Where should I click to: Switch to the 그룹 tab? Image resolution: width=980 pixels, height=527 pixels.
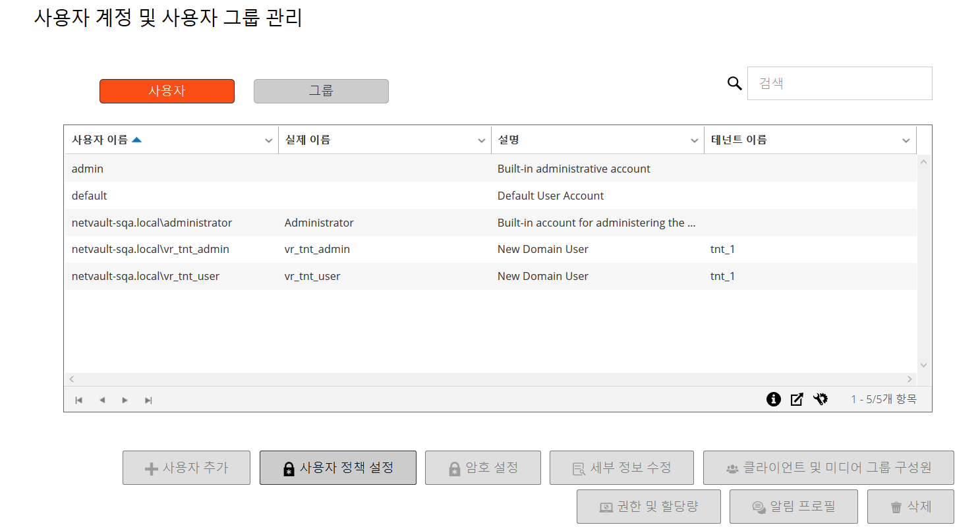click(x=321, y=92)
